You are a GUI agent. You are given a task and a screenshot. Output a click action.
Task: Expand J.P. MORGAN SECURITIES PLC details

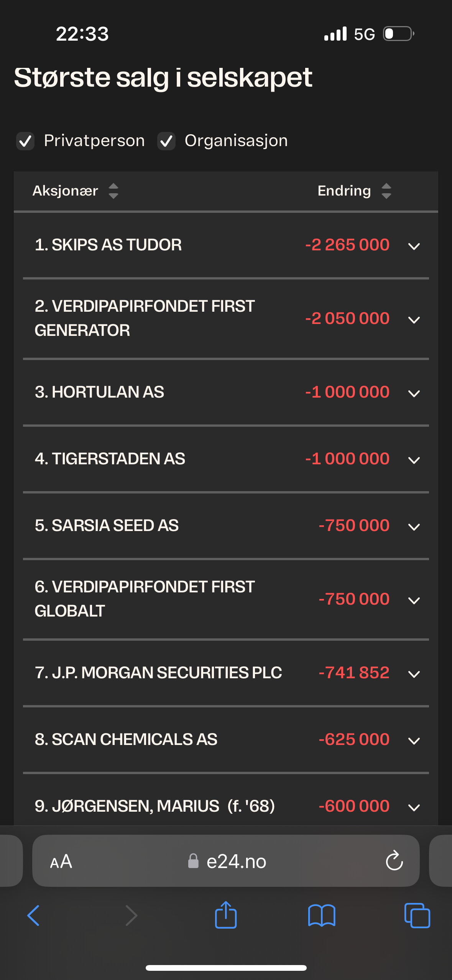pyautogui.click(x=226, y=673)
